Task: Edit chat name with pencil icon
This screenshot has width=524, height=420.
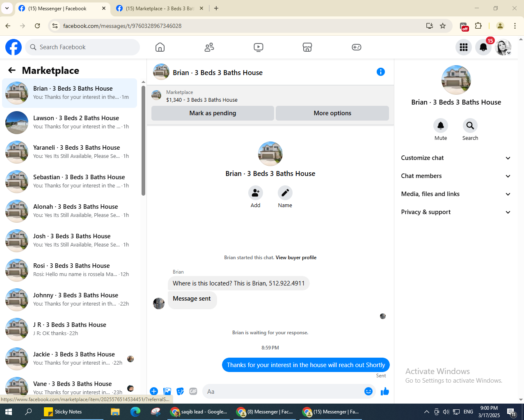Action: (285, 193)
